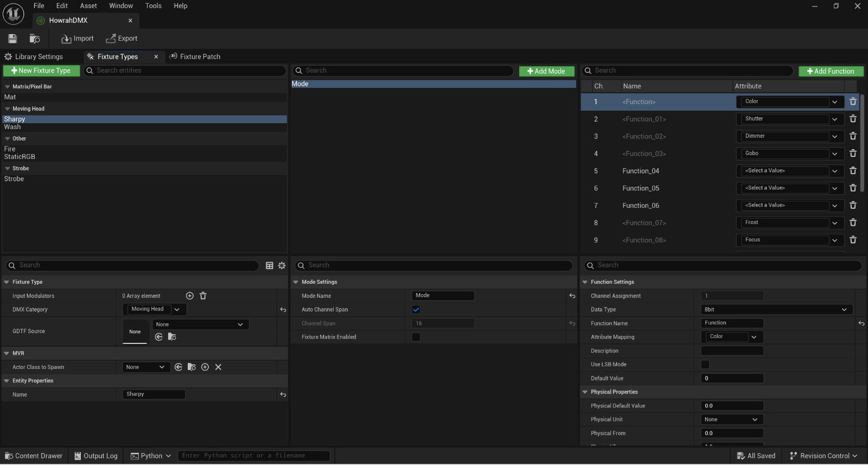
Task: Delete the Shutter function row with its trash icon
Action: 852,119
